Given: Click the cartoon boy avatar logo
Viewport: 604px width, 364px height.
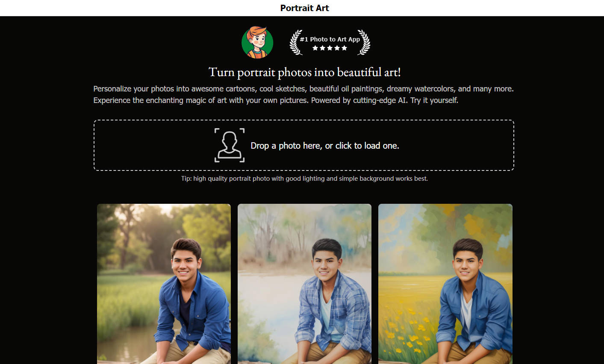Looking at the screenshot, I should (x=257, y=42).
